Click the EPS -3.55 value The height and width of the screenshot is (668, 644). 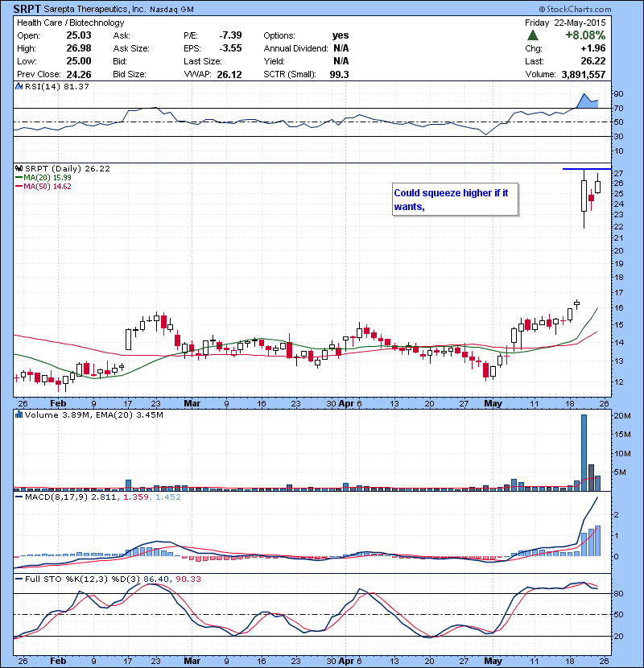[x=230, y=48]
